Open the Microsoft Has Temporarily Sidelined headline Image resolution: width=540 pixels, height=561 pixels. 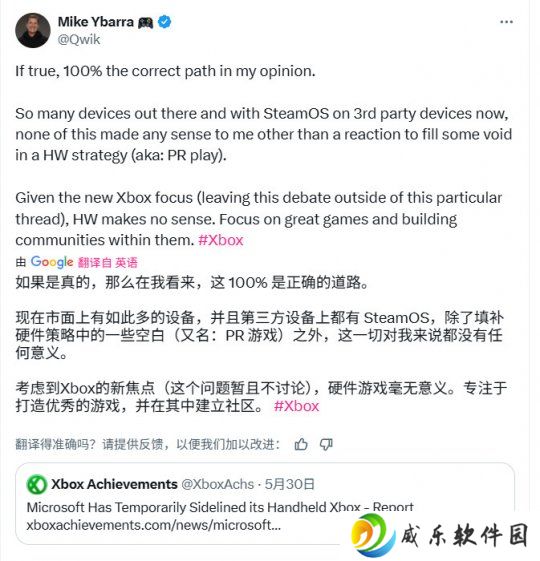220,507
